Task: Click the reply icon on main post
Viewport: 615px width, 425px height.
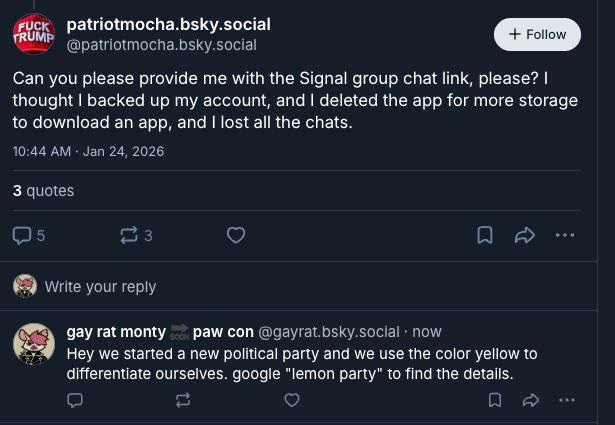Action: coord(22,236)
